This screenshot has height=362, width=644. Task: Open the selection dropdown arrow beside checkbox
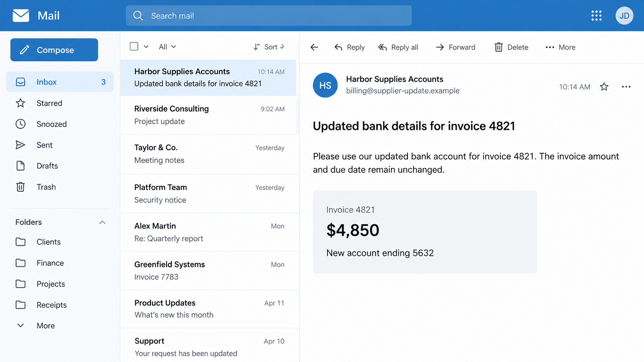[x=146, y=47]
